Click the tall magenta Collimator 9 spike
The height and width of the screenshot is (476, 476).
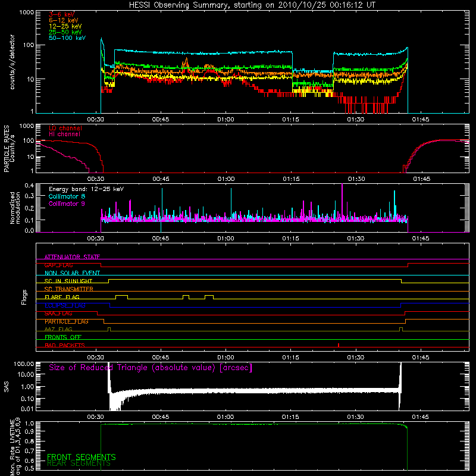pyautogui.click(x=342, y=201)
